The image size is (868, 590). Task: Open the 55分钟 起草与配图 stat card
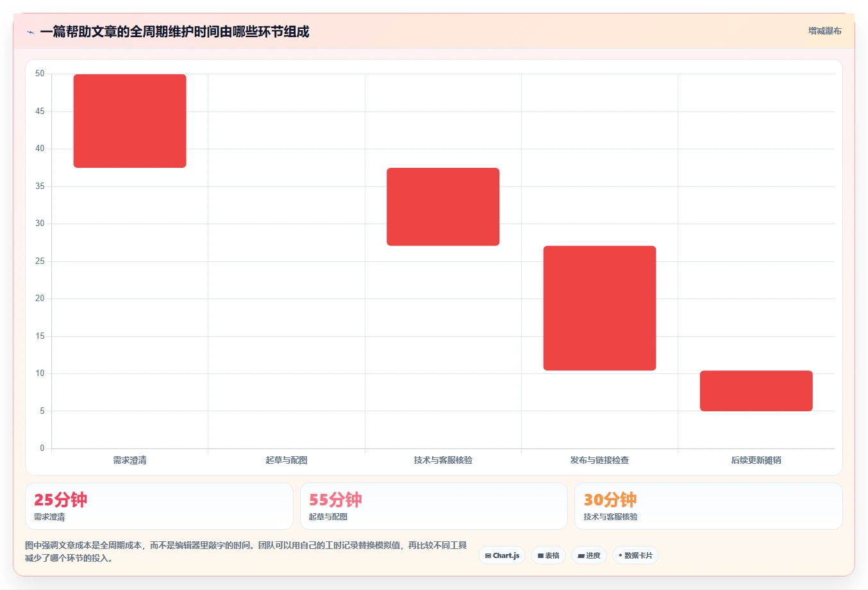(x=434, y=506)
